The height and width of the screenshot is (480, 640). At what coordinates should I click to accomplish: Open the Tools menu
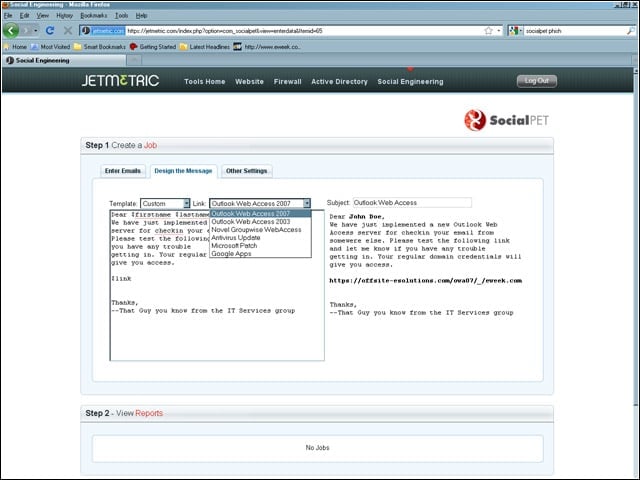pos(121,16)
